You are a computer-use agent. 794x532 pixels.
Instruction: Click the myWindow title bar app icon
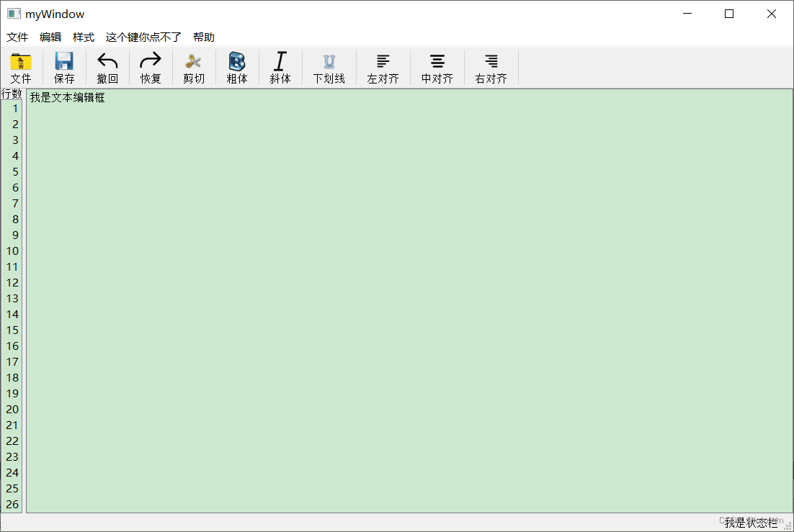click(x=14, y=14)
